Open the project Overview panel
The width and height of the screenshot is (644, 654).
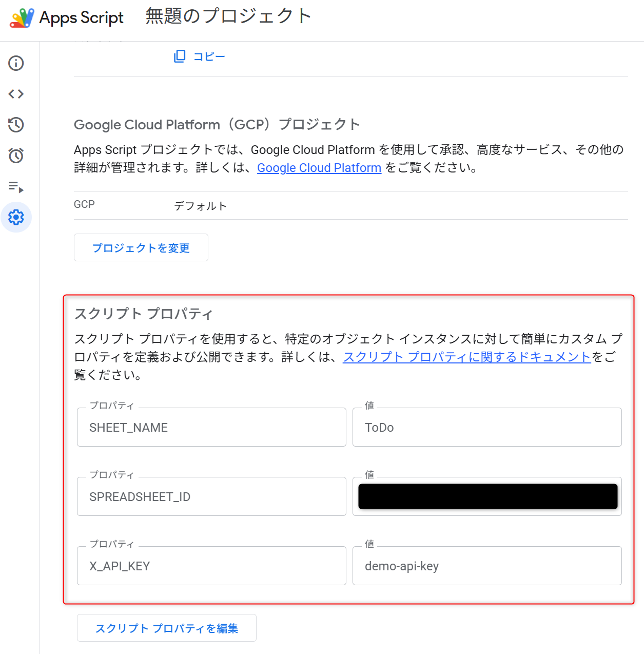click(x=15, y=63)
